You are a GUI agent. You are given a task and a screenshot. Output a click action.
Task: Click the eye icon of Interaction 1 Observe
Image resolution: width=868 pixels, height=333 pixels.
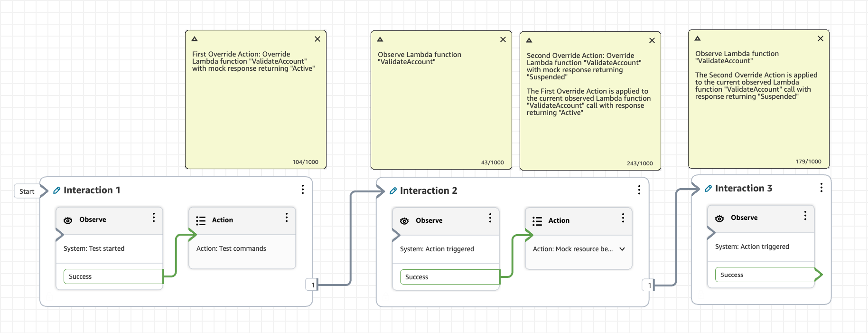(68, 220)
